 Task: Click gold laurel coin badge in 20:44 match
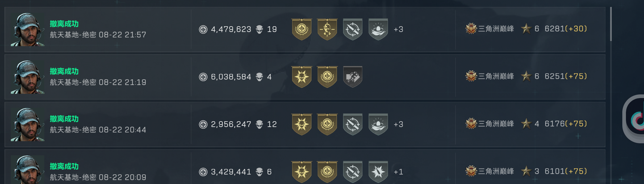click(327, 124)
